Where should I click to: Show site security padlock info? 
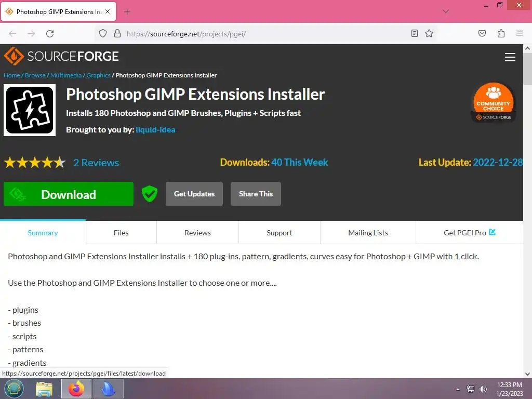(x=117, y=33)
